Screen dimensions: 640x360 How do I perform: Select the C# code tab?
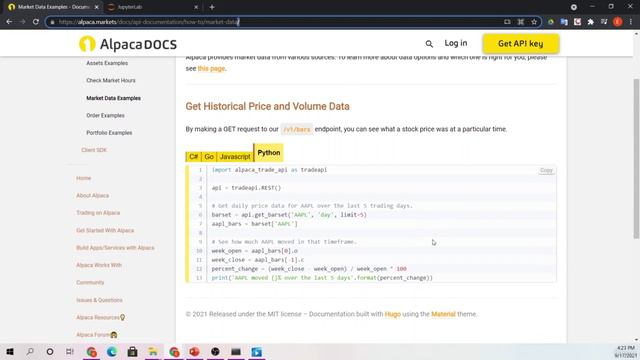click(193, 157)
